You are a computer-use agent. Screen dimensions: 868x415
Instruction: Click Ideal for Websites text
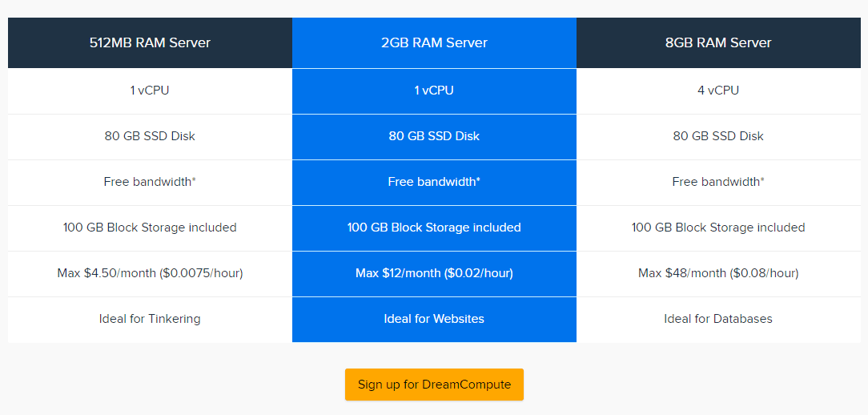pyautogui.click(x=434, y=319)
